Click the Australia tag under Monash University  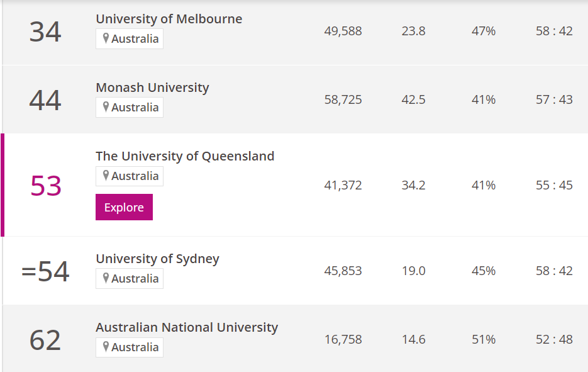point(135,107)
